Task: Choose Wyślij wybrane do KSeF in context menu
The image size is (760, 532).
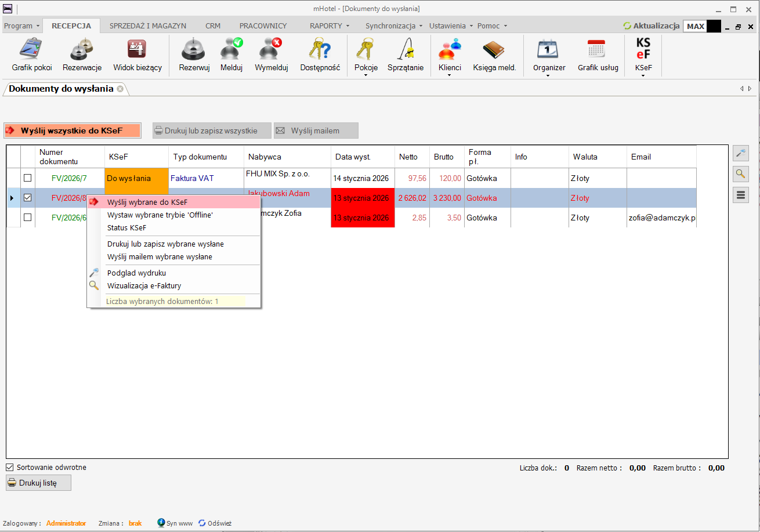Action: tap(147, 202)
